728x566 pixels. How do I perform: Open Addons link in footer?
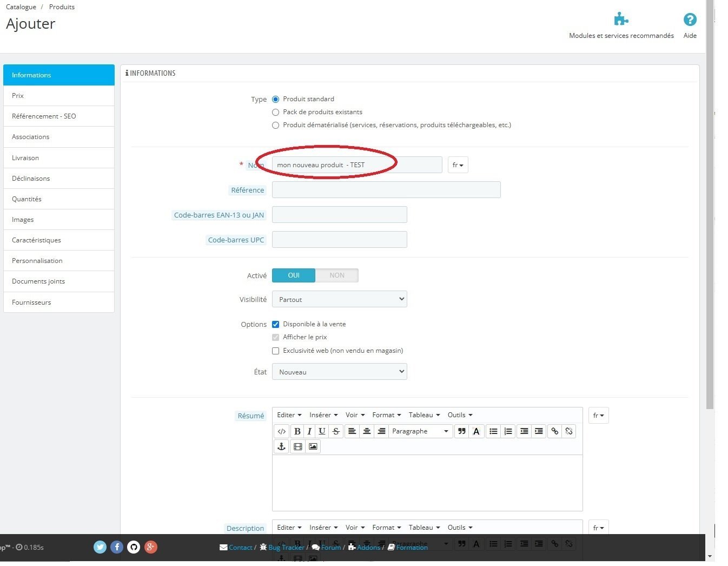point(365,548)
